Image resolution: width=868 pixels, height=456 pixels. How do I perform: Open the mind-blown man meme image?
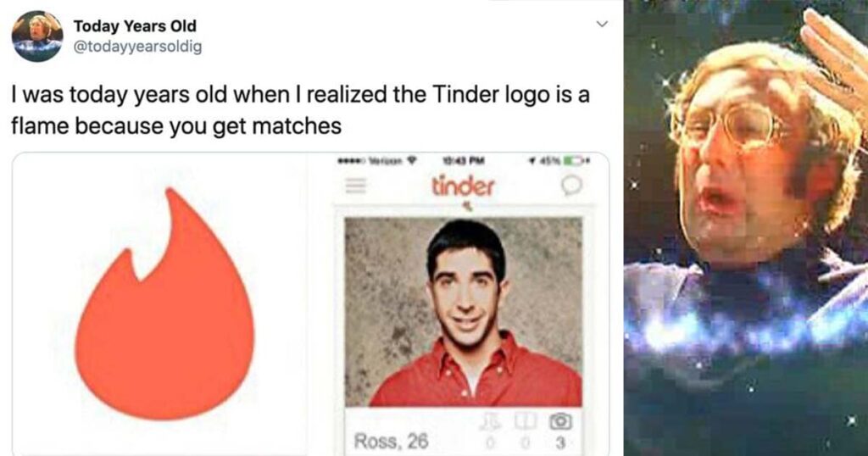pyautogui.click(x=746, y=228)
